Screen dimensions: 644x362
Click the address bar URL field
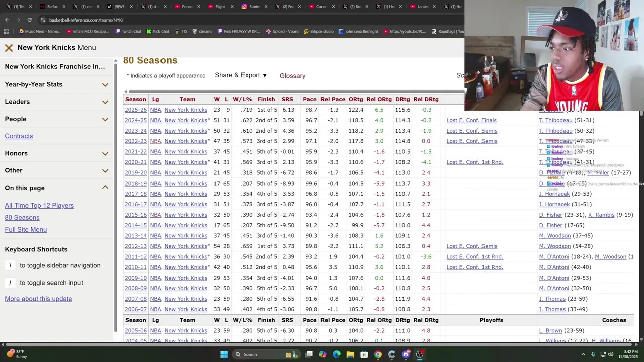point(252,20)
